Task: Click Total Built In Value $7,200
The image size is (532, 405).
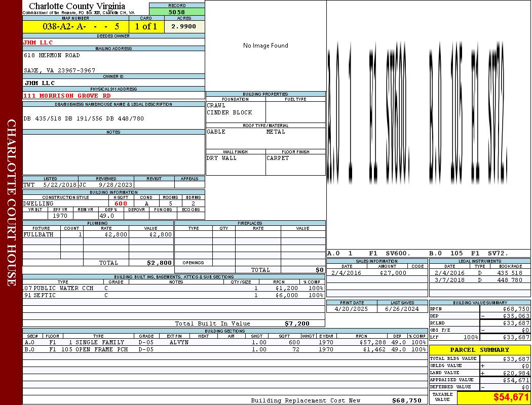Action: (x=297, y=323)
